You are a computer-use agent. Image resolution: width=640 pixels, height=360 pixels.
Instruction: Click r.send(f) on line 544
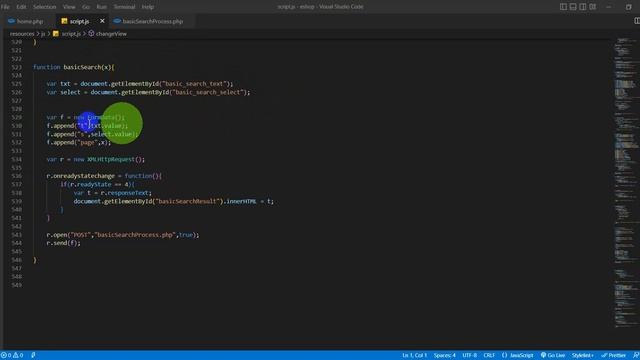pos(63,243)
